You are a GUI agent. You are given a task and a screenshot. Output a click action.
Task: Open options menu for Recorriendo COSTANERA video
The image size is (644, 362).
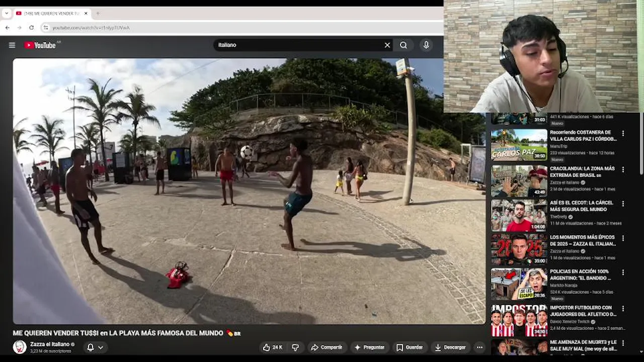point(623,133)
